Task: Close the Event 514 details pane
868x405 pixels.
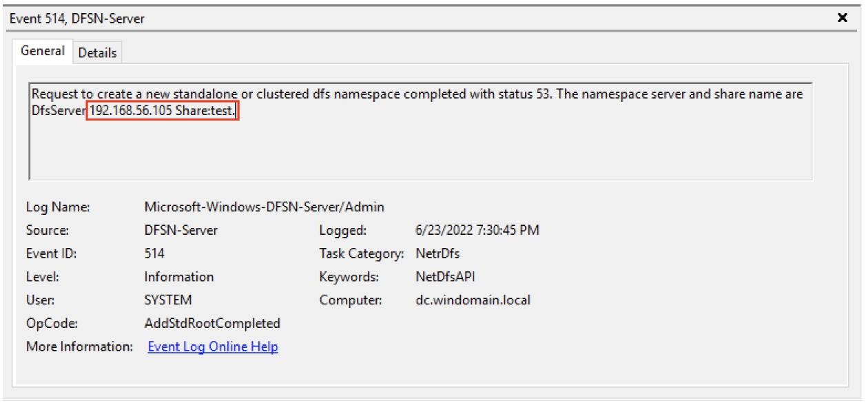Action: pos(842,18)
